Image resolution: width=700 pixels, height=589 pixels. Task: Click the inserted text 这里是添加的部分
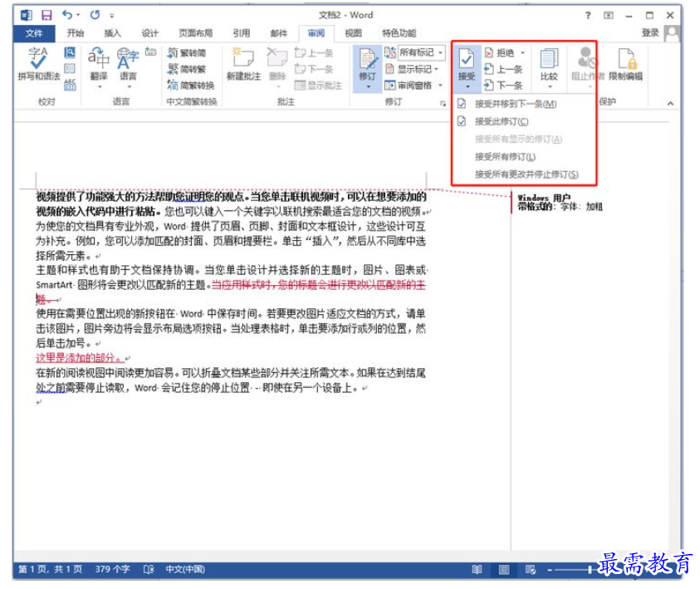pyautogui.click(x=79, y=358)
